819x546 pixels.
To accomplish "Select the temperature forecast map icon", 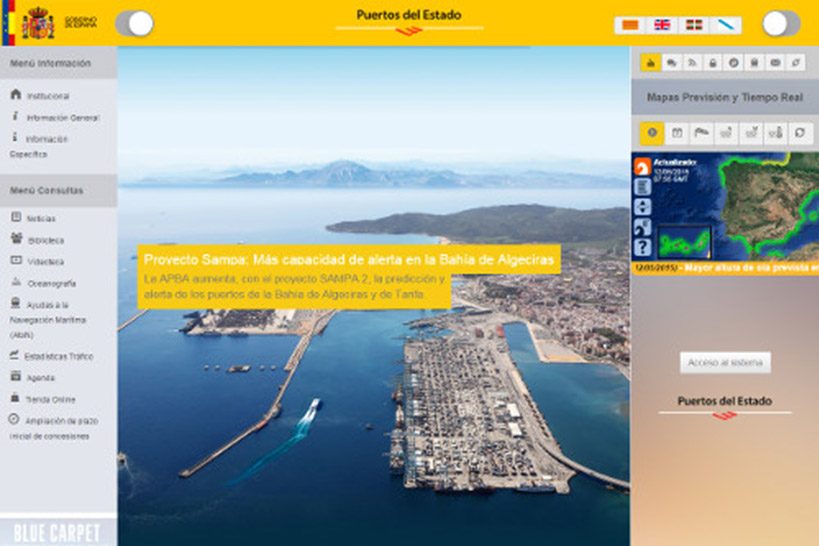I will pos(775,133).
